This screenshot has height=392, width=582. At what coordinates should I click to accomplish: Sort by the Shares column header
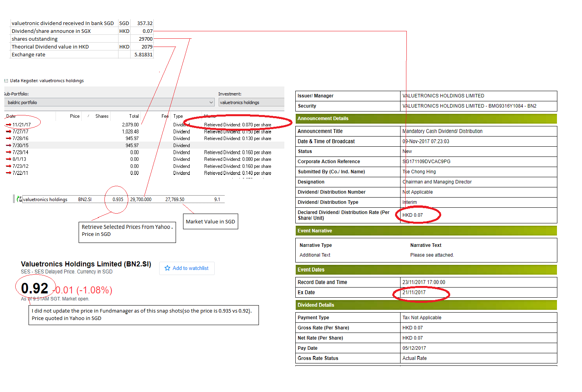coord(102,116)
